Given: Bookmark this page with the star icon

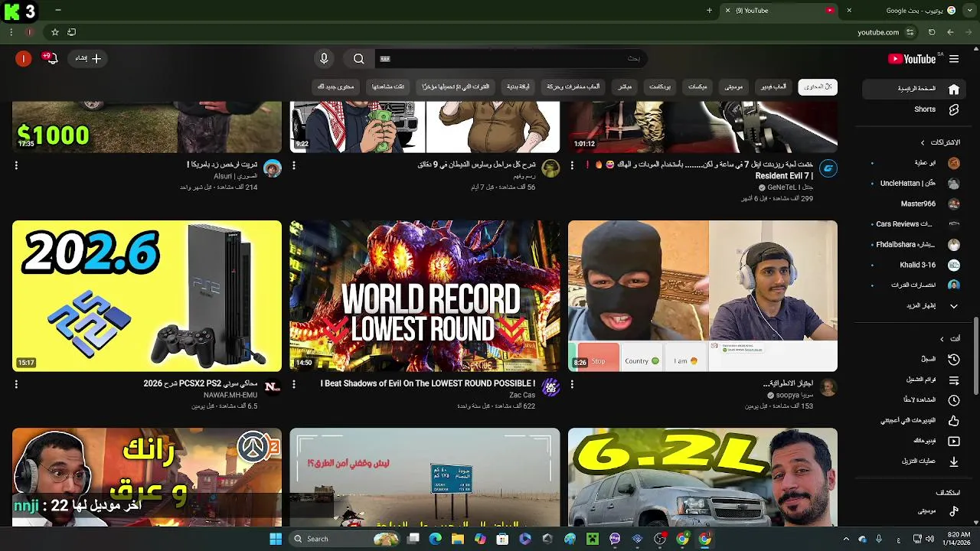Looking at the screenshot, I should (55, 32).
